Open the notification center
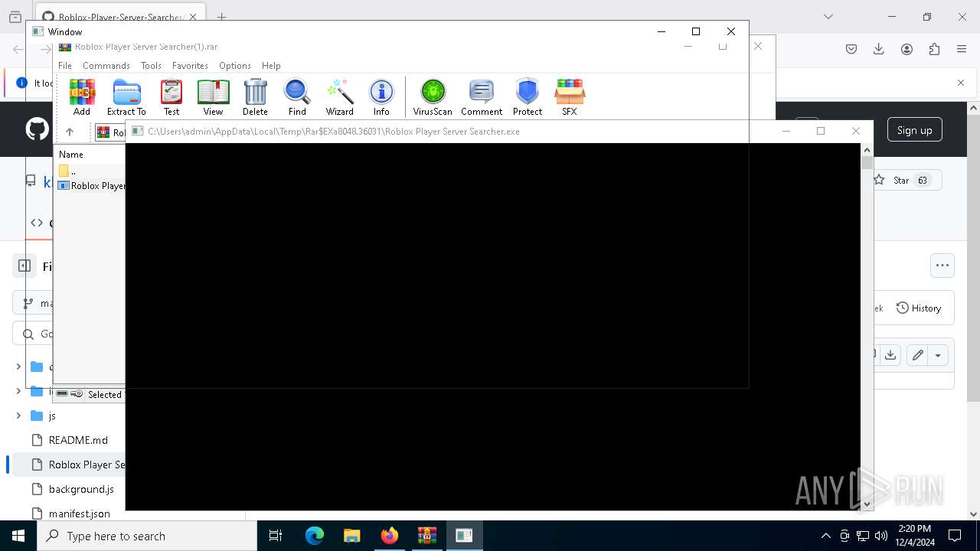 pos(955,536)
